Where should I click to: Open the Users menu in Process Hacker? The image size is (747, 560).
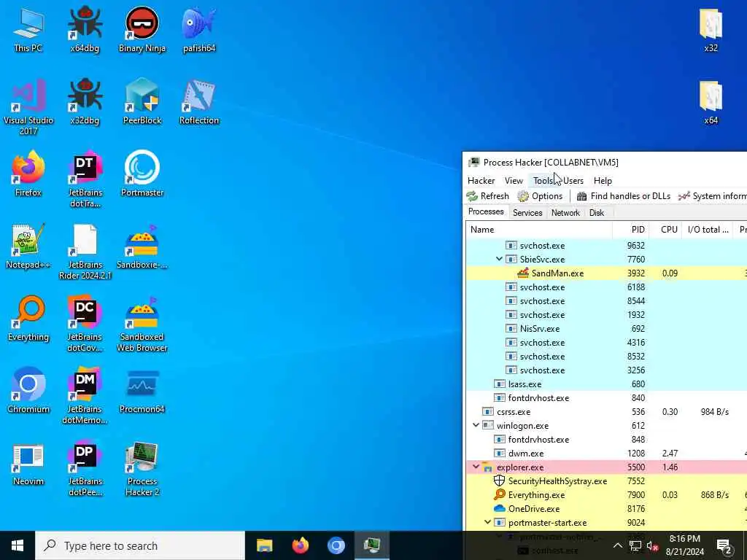click(x=573, y=181)
